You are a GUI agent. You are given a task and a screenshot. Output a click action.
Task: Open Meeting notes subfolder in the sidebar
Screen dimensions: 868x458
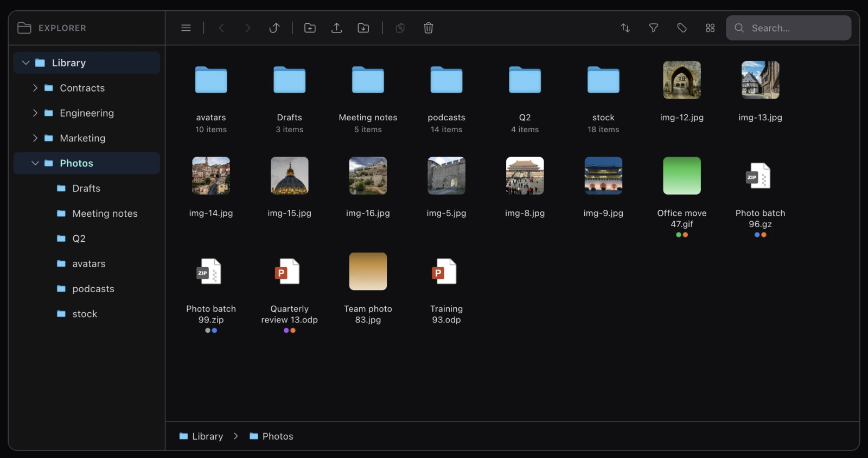[87, 214]
